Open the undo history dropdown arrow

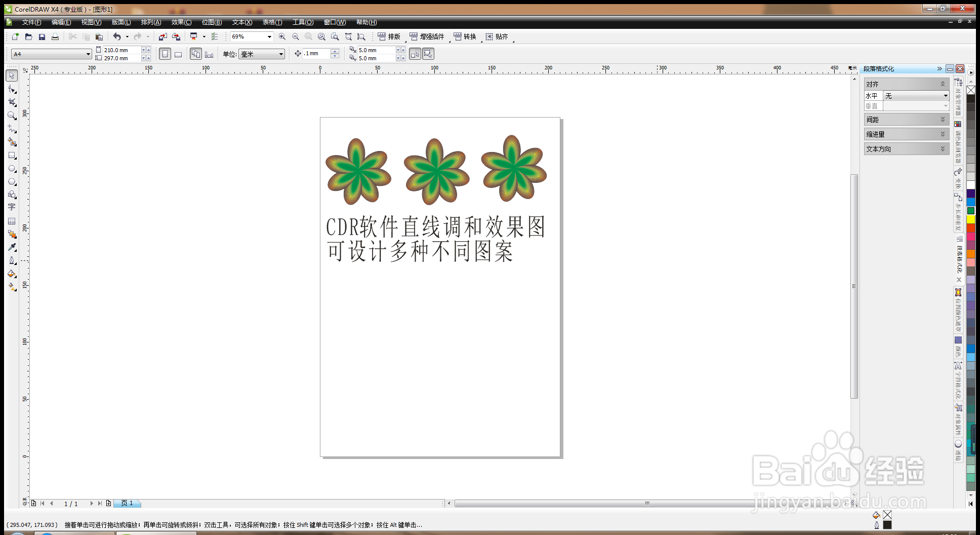(x=127, y=36)
